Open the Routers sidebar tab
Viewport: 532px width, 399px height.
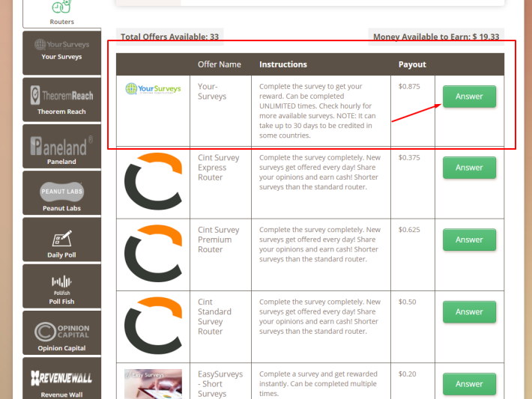point(61,14)
